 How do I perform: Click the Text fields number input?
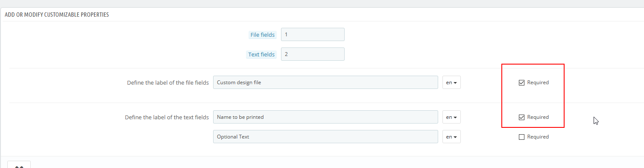(x=313, y=54)
